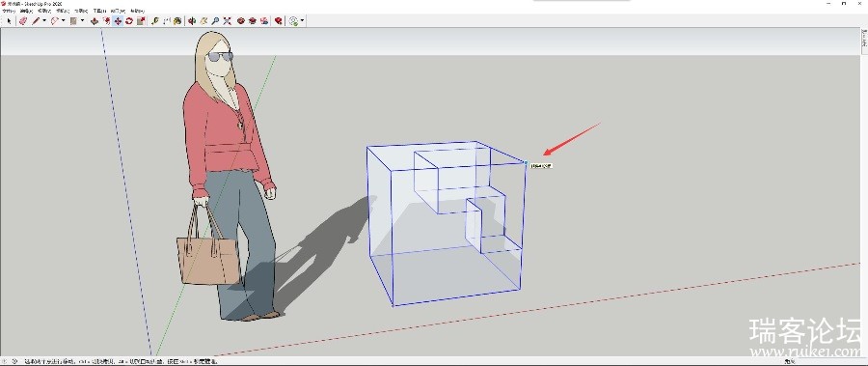The width and height of the screenshot is (868, 366).
Task: Pick the Arc drawing tool
Action: (x=55, y=21)
